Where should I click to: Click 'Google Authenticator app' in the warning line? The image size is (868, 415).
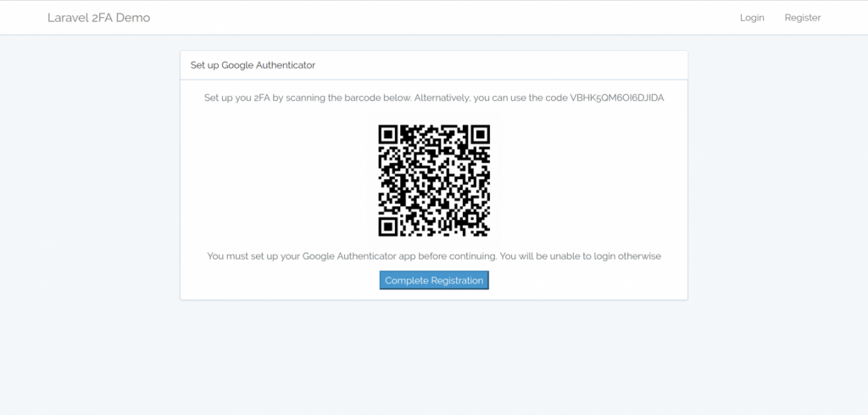pyautogui.click(x=375, y=256)
